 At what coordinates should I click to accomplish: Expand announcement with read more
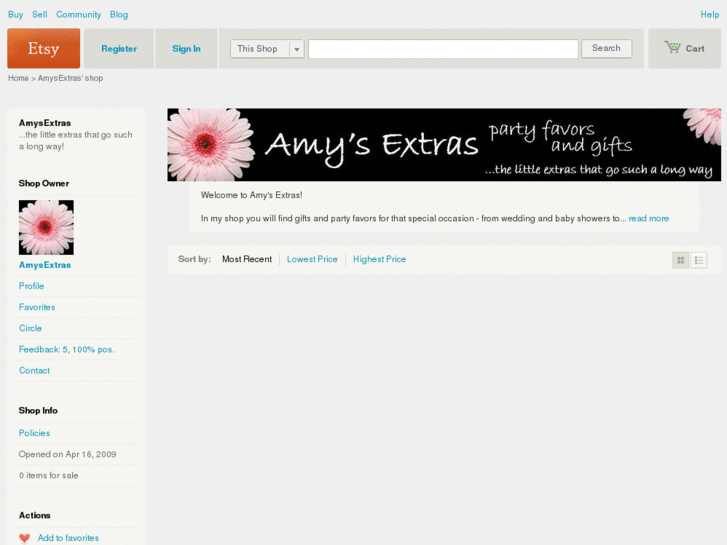[x=649, y=218]
